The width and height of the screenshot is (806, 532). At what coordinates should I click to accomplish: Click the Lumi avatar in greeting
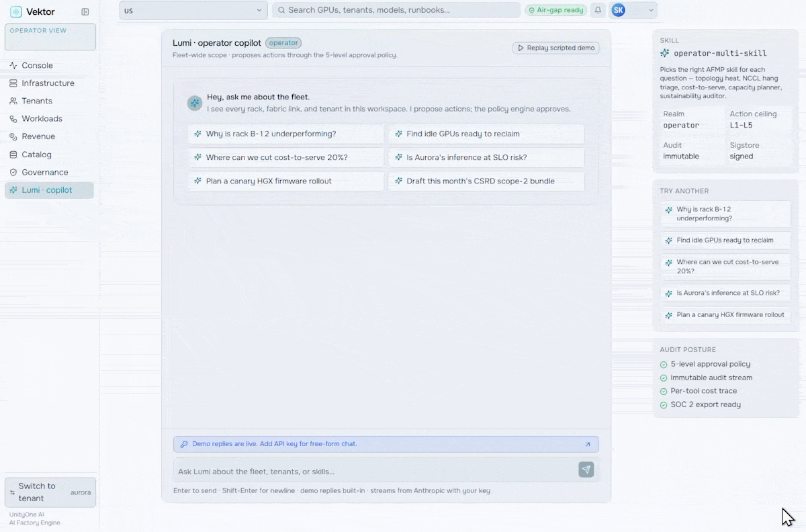click(x=195, y=103)
